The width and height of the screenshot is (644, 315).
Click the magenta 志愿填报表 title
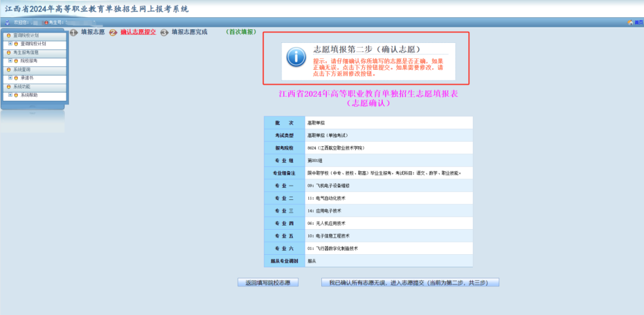point(369,94)
